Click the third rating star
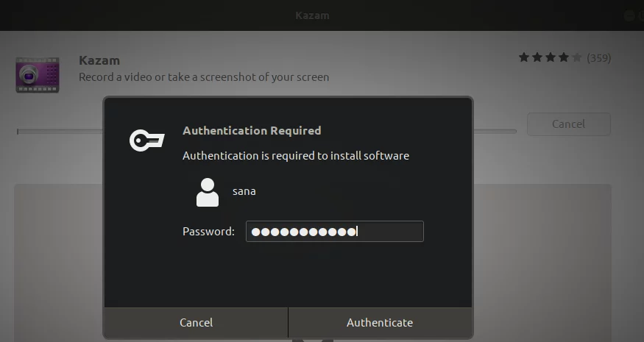644x342 pixels. click(551, 57)
